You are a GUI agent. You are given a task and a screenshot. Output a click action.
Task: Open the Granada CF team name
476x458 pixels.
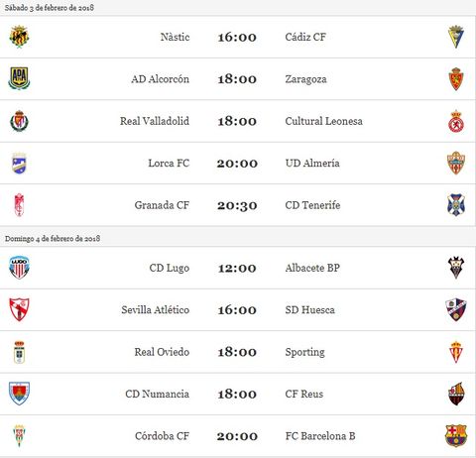(162, 205)
